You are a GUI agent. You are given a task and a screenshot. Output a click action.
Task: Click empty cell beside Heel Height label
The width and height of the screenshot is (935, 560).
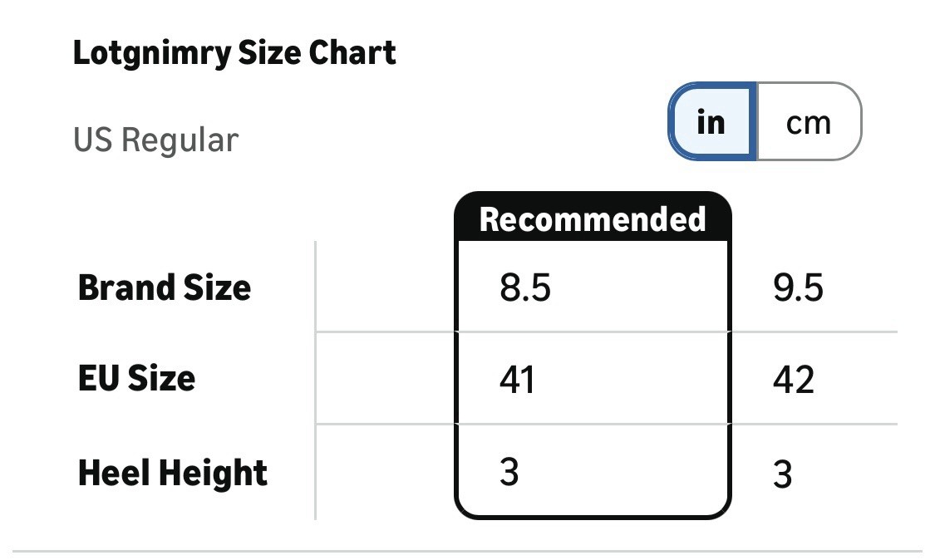click(x=385, y=473)
